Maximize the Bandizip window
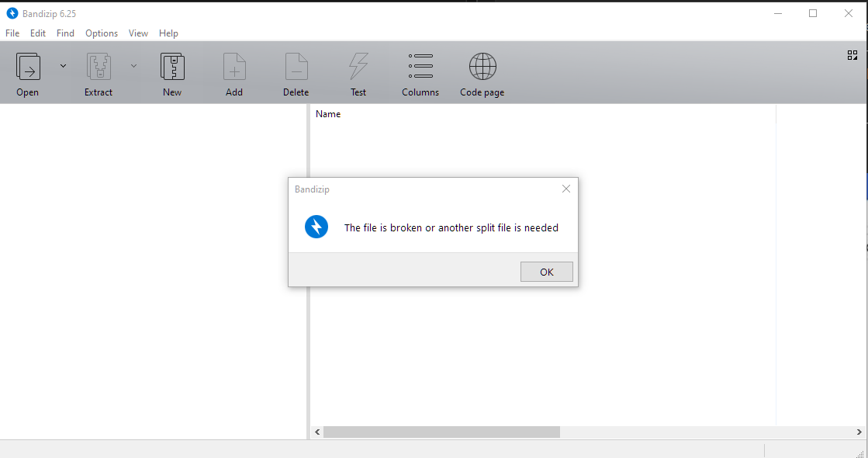This screenshot has width=868, height=458. (x=813, y=13)
